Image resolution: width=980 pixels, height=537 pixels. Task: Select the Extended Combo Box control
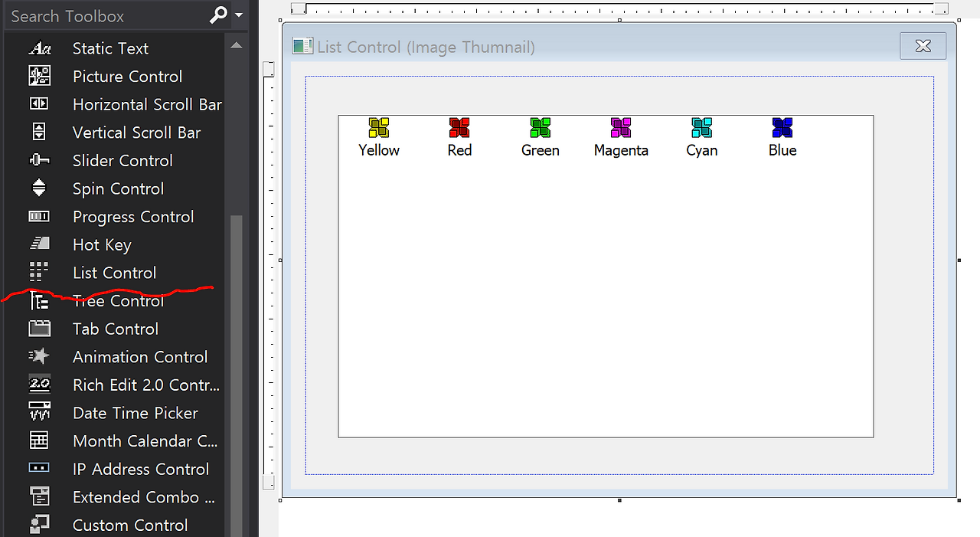click(143, 496)
